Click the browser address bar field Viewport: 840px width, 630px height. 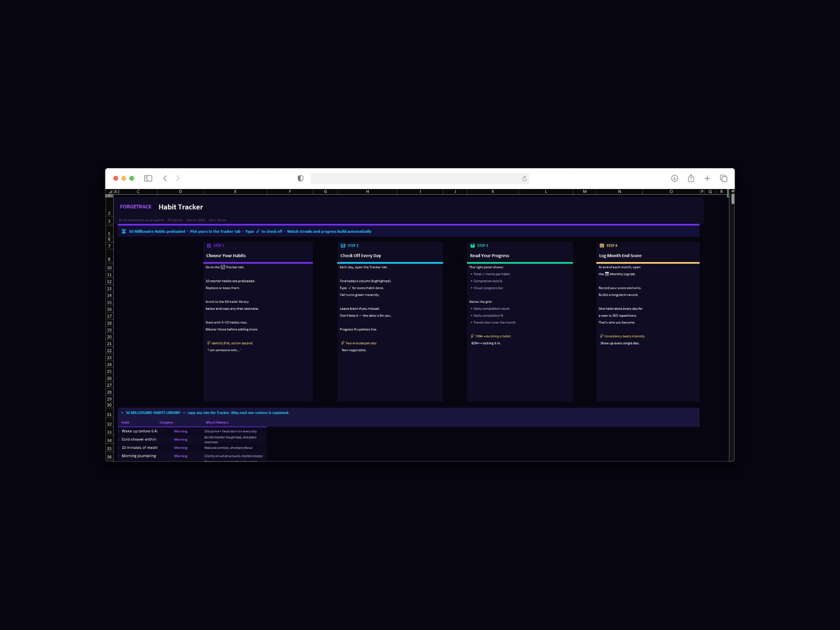[416, 178]
